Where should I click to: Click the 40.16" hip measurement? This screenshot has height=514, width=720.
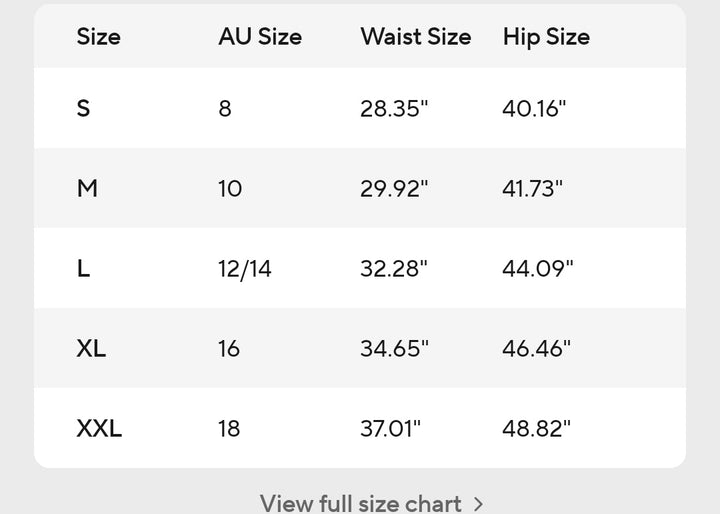[x=534, y=108]
